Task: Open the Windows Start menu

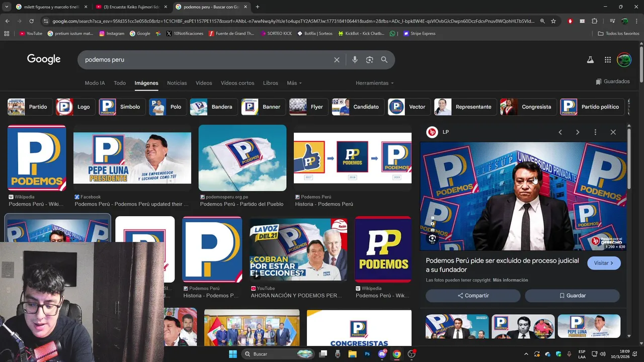Action: [233, 354]
